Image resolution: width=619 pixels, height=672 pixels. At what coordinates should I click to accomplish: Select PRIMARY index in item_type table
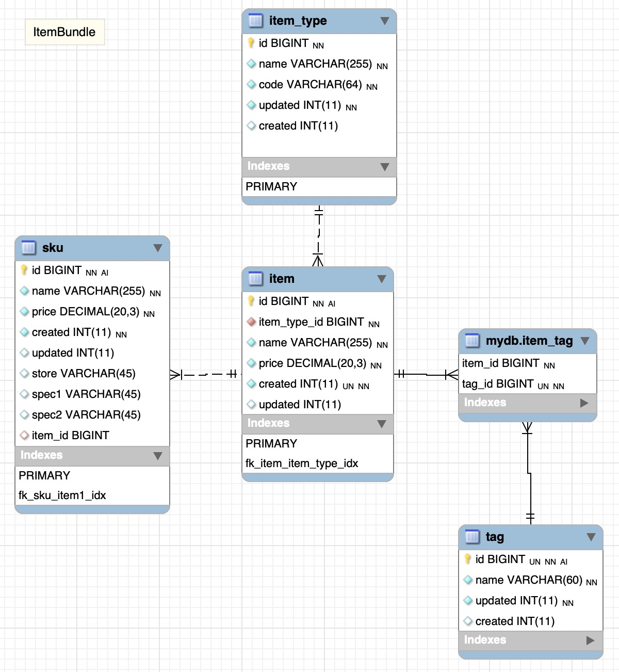point(271,187)
